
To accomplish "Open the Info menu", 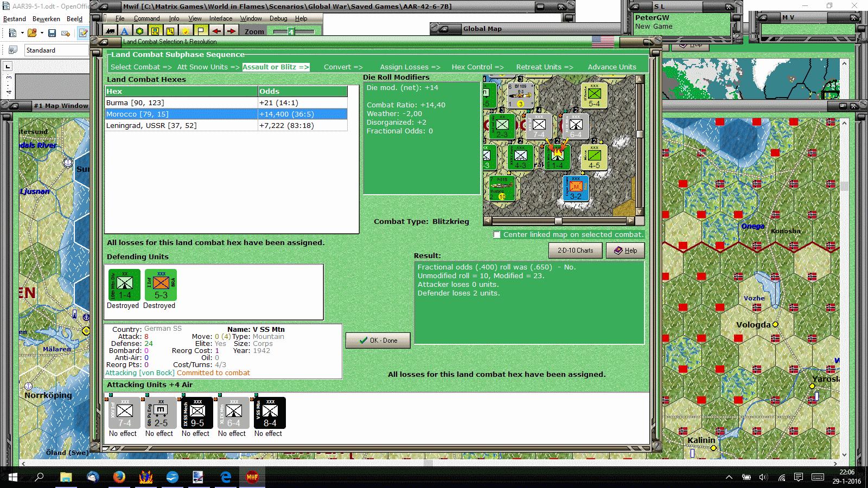I will pyautogui.click(x=174, y=18).
